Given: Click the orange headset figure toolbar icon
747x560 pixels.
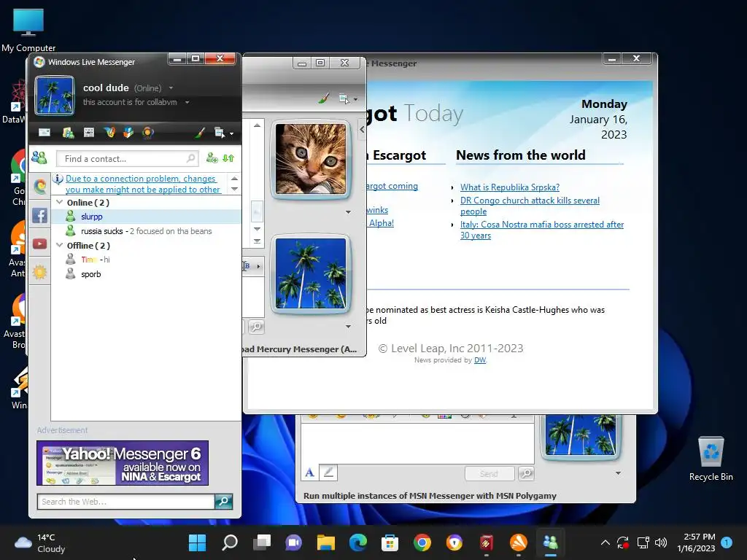Looking at the screenshot, I should pos(147,133).
